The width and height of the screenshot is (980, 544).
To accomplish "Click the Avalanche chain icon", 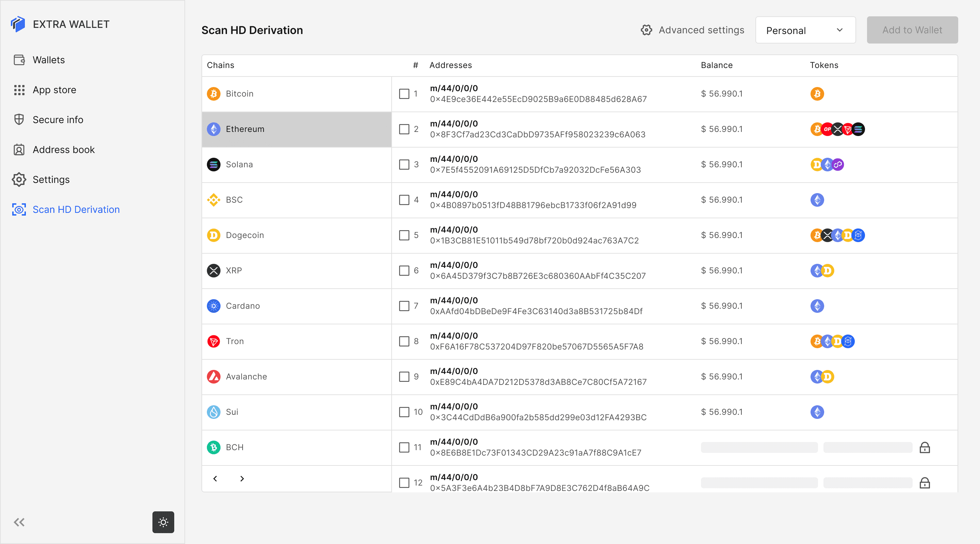I will [x=213, y=377].
